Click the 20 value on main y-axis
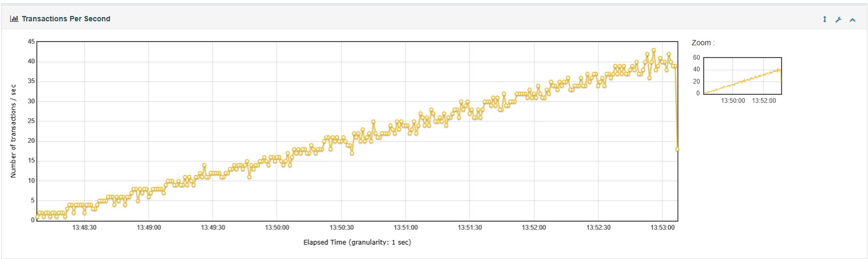This screenshot has width=868, height=259. [31, 141]
